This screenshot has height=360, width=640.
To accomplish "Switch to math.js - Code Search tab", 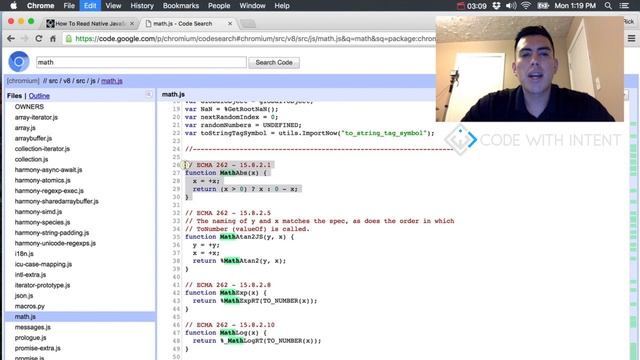I will tap(189, 24).
